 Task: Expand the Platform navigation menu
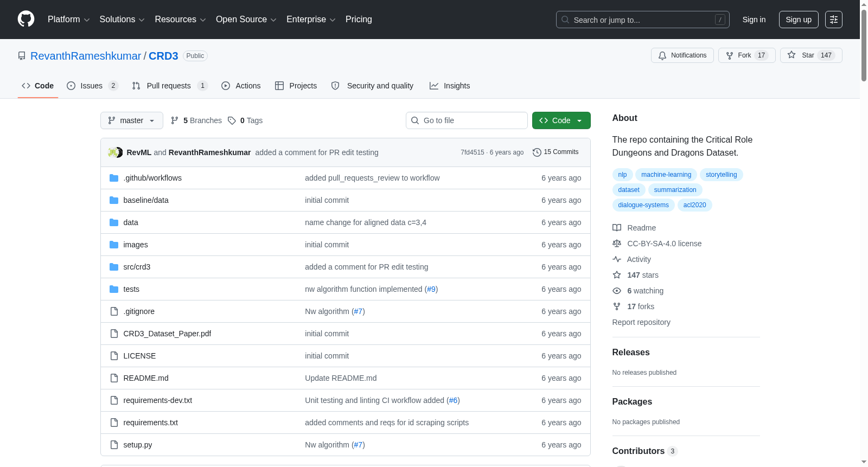[x=68, y=20]
